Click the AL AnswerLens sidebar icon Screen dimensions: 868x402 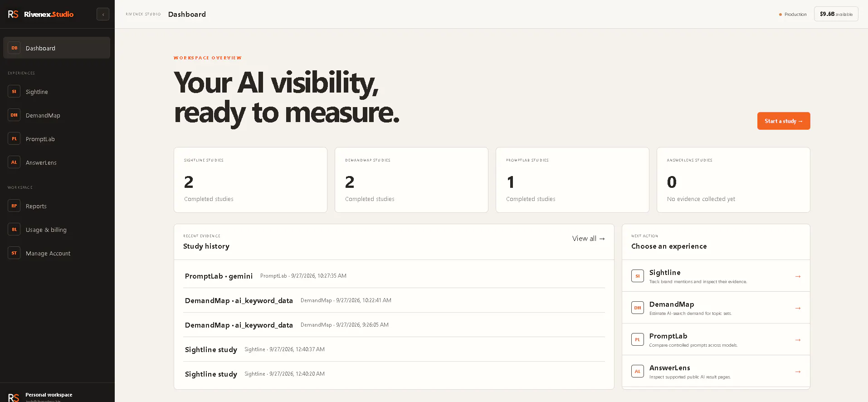(x=14, y=162)
